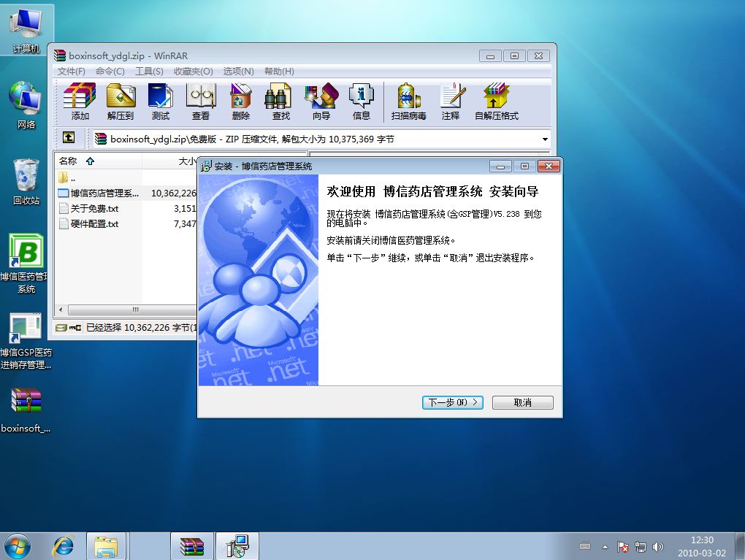Click the Next (下一步) button
745x560 pixels.
coord(453,402)
